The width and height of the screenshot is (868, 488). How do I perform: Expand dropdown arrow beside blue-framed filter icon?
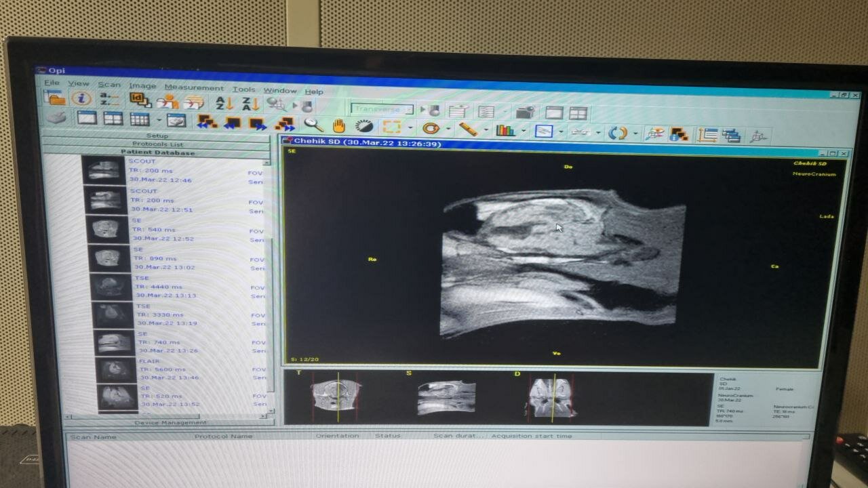(x=561, y=132)
